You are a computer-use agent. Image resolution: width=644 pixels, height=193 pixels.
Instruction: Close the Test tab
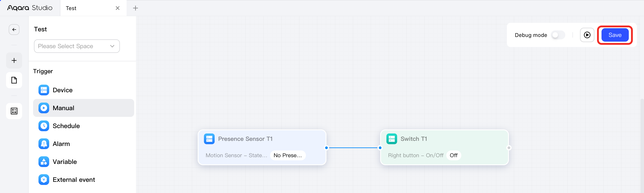coord(117,8)
